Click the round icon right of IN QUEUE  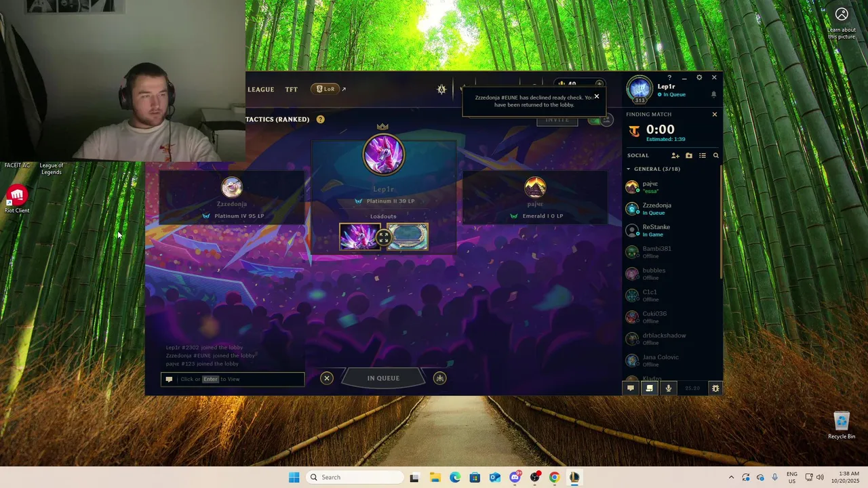(x=440, y=378)
